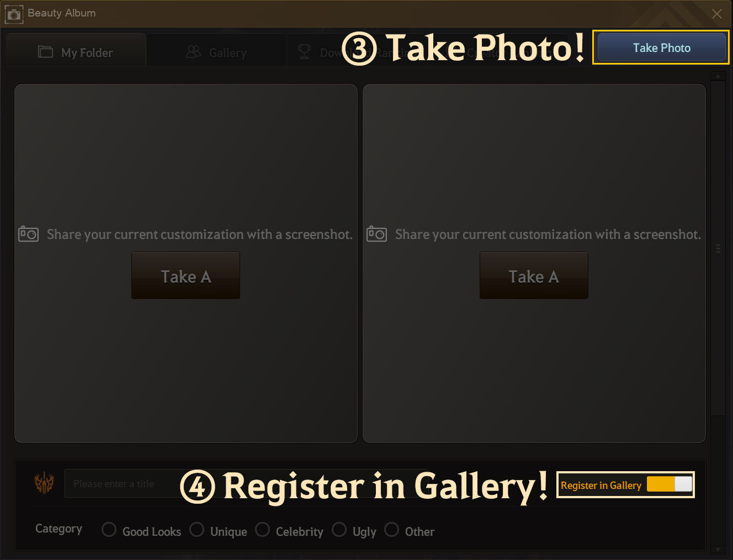Viewport: 733px width, 560px height.
Task: Click the blue Take Photo button
Action: point(661,47)
